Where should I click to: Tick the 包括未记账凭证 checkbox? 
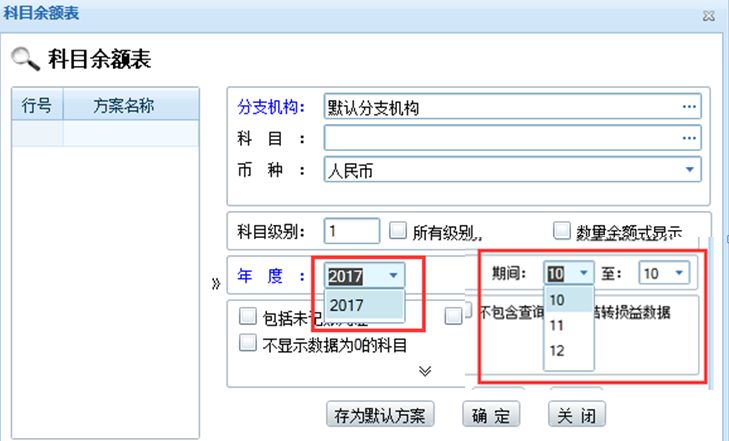tap(249, 317)
